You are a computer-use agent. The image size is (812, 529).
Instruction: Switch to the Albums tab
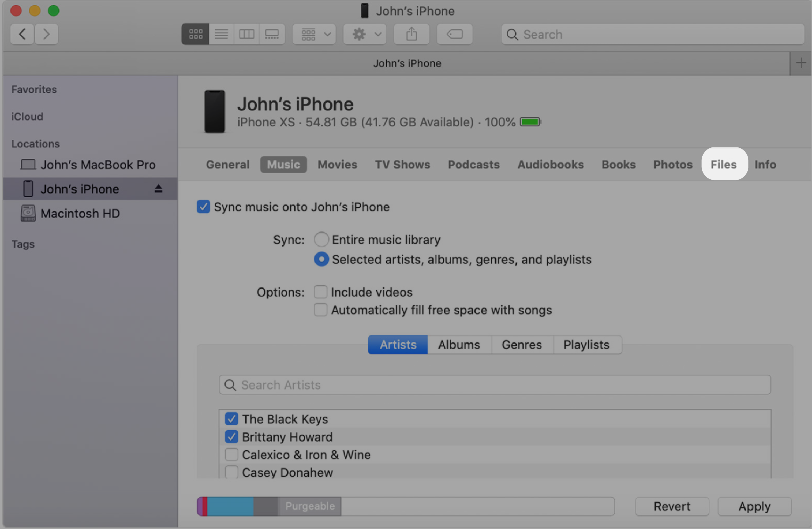(459, 344)
